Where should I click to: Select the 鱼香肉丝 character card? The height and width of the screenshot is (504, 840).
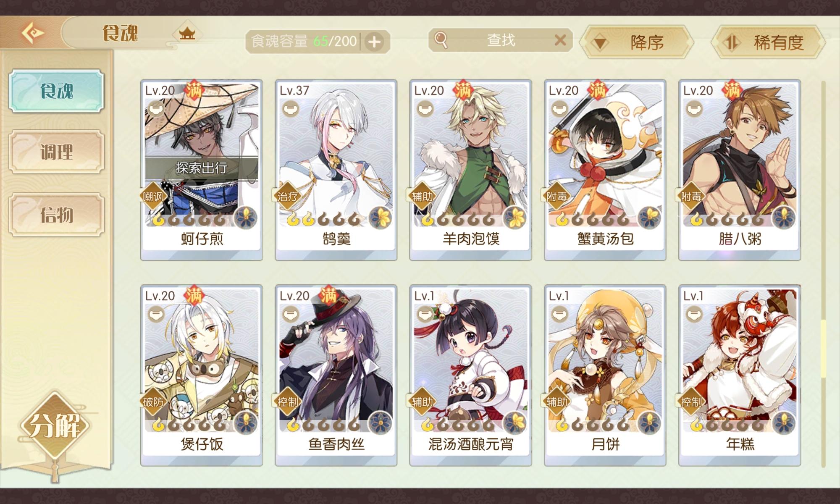336,375
